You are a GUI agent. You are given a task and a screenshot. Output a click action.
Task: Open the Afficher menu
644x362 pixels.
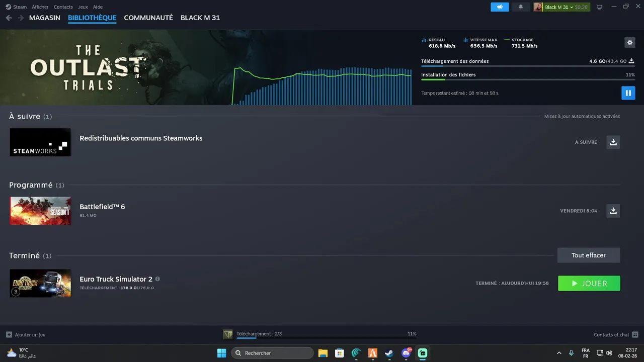tap(40, 7)
